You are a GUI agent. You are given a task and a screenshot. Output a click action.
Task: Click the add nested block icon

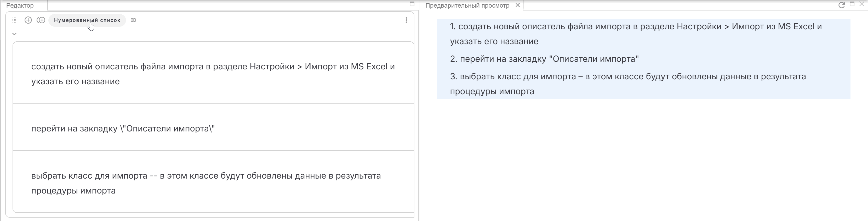tap(41, 20)
